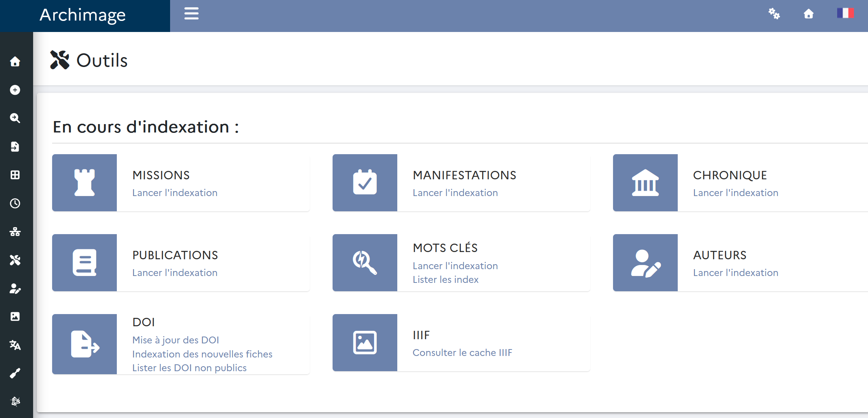
Task: Open Lister les index link
Action: pos(446,279)
